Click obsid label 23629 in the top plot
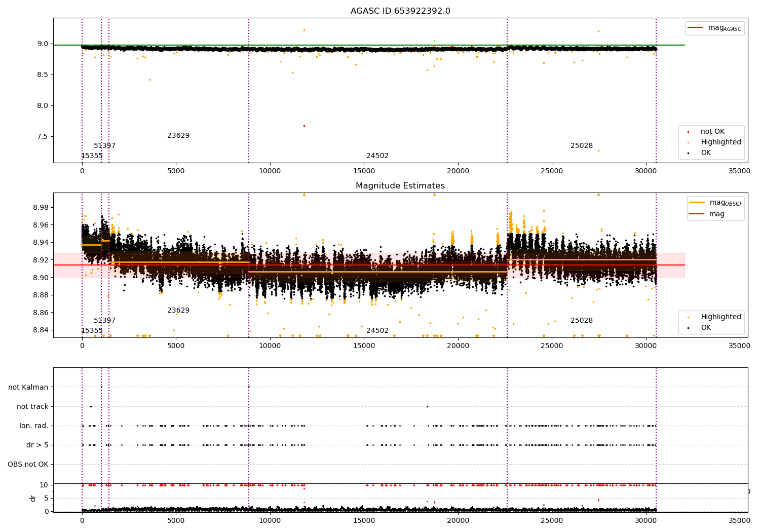 click(x=178, y=136)
